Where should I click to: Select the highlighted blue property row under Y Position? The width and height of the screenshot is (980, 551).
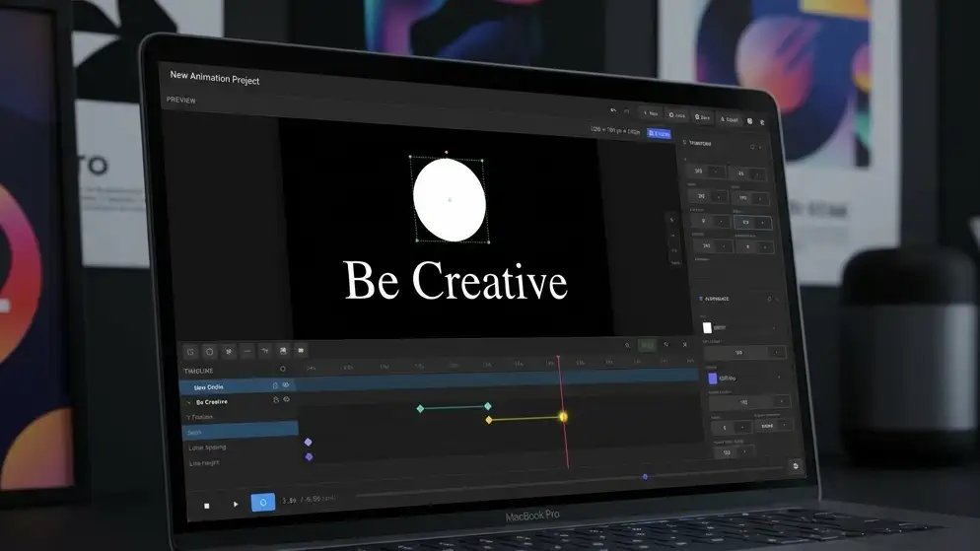[x=240, y=432]
